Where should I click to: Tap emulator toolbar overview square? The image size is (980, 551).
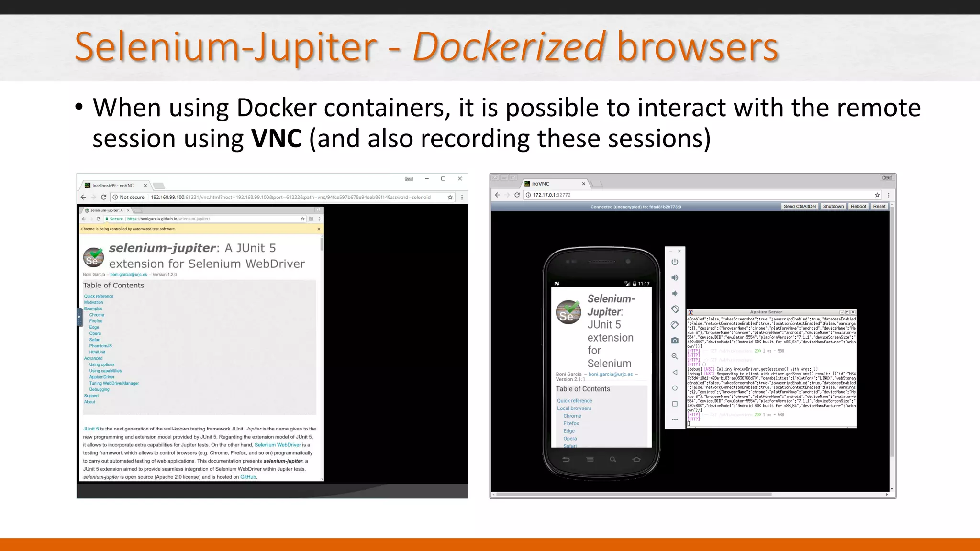click(675, 404)
